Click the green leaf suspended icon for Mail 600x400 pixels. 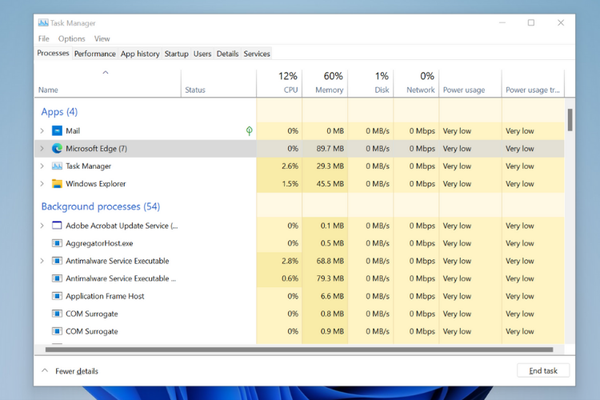tap(249, 131)
